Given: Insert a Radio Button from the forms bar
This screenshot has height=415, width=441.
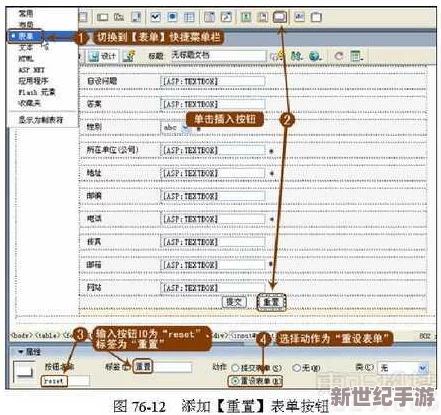Looking at the screenshot, I should [172, 17].
